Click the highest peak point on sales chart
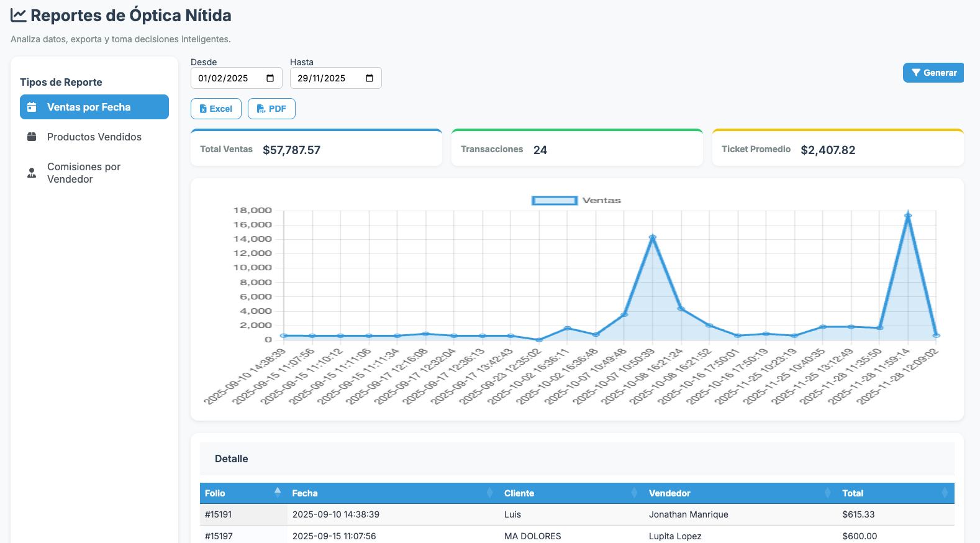Viewport: 980px width, 543px height. (x=908, y=216)
